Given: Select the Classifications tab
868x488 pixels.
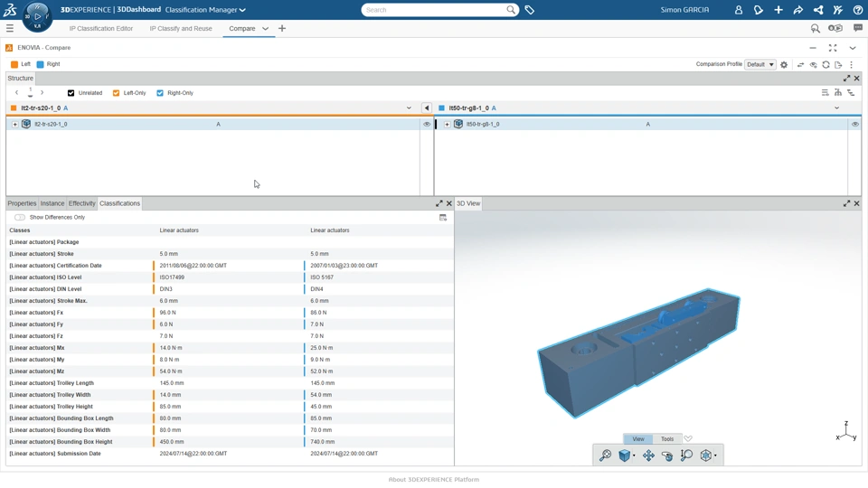Looking at the screenshot, I should point(119,203).
